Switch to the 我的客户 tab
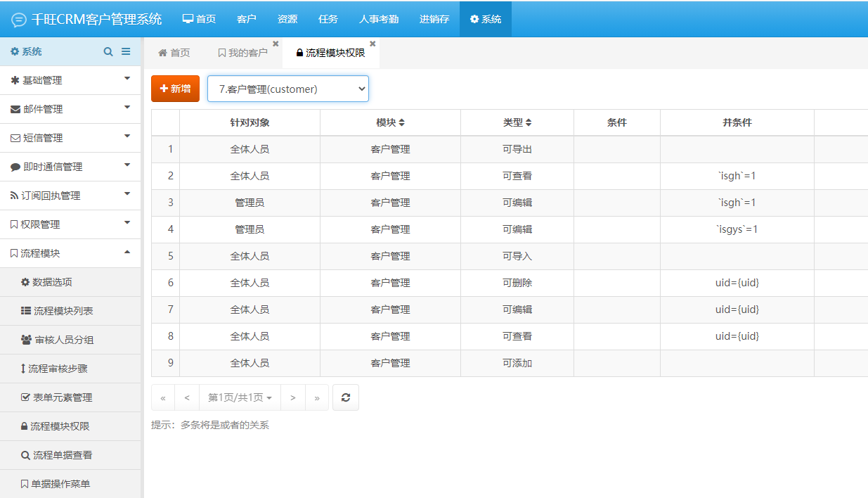 tap(242, 53)
